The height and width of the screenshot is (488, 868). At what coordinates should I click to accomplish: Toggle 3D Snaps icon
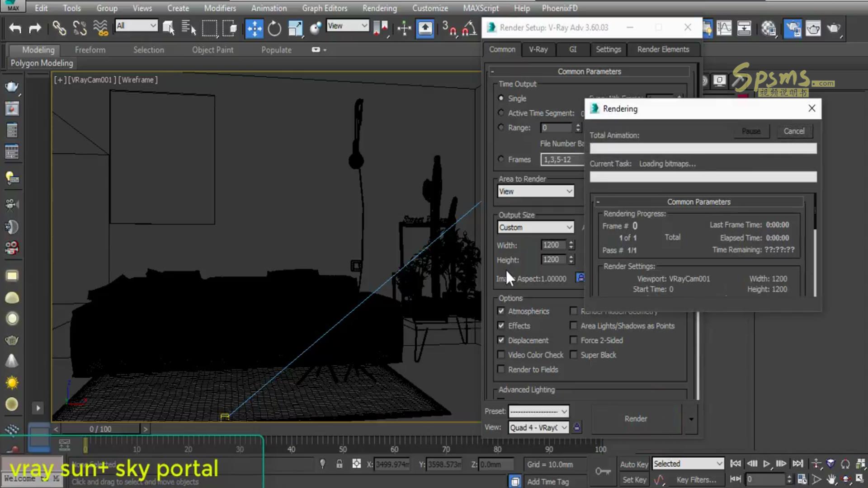click(449, 28)
